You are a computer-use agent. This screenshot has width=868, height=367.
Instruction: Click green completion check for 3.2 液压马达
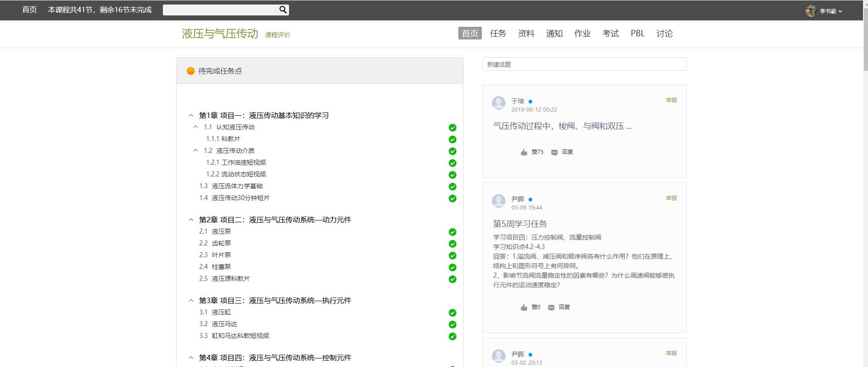[x=452, y=324]
